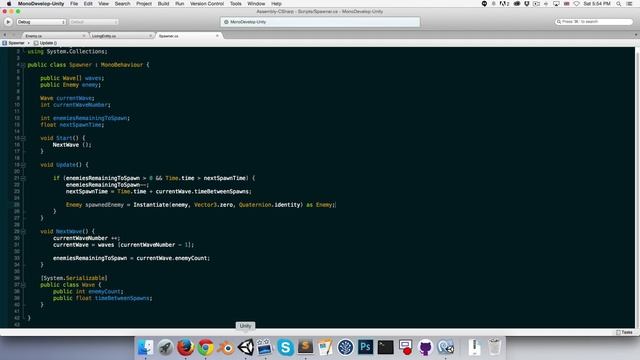This screenshot has height=360, width=640.
Task: Open Blender from the dock
Action: [226, 348]
